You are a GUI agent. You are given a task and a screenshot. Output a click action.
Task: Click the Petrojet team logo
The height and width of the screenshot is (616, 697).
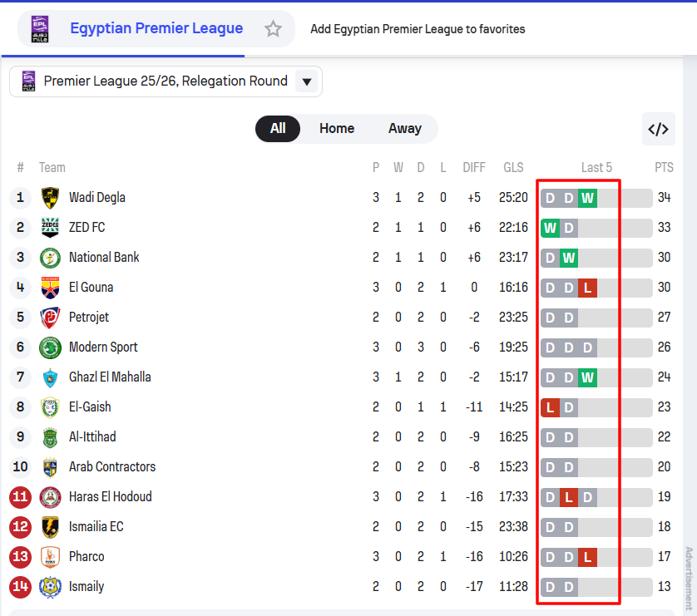coord(50,318)
